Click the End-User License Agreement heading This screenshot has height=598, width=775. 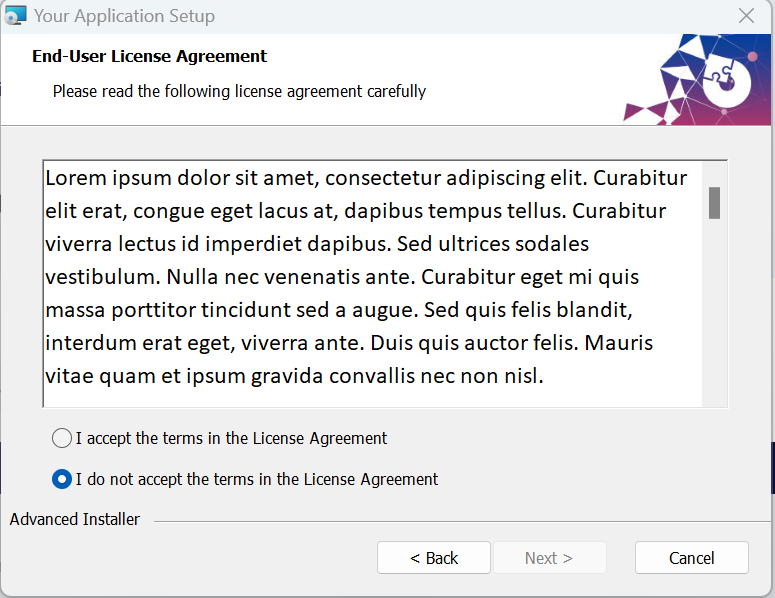[x=150, y=56]
